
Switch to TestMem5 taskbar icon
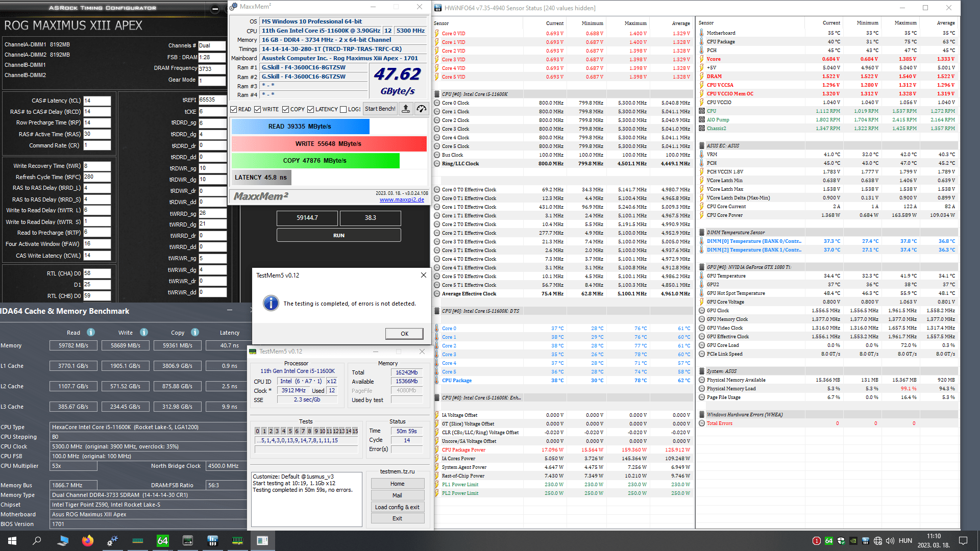[263, 541]
